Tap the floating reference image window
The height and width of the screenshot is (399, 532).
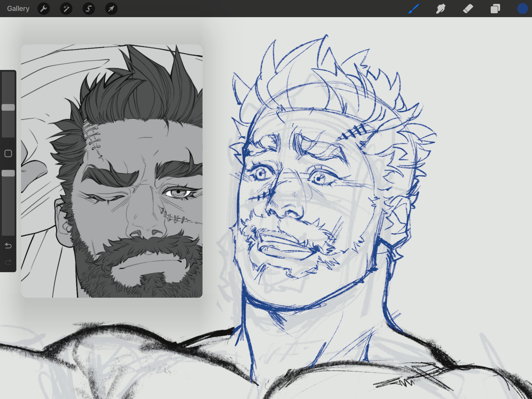112,171
